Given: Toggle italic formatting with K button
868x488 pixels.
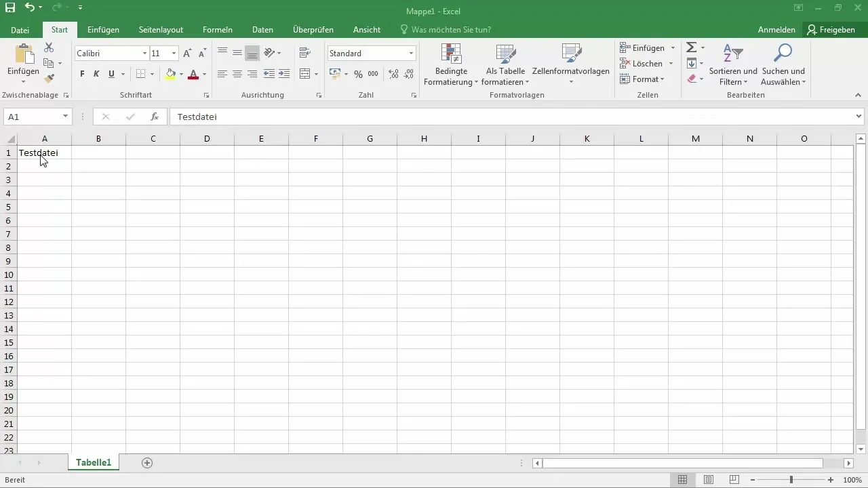Looking at the screenshot, I should click(96, 74).
